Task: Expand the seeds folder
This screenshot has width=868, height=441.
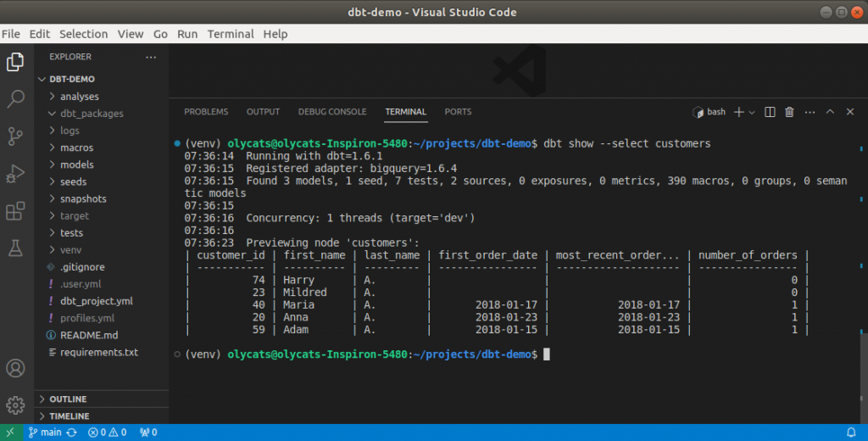Action: (102, 181)
